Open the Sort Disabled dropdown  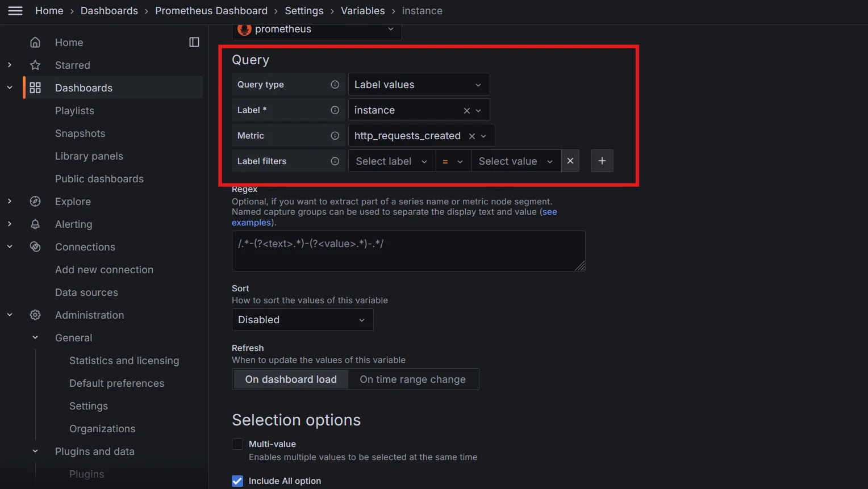point(302,320)
